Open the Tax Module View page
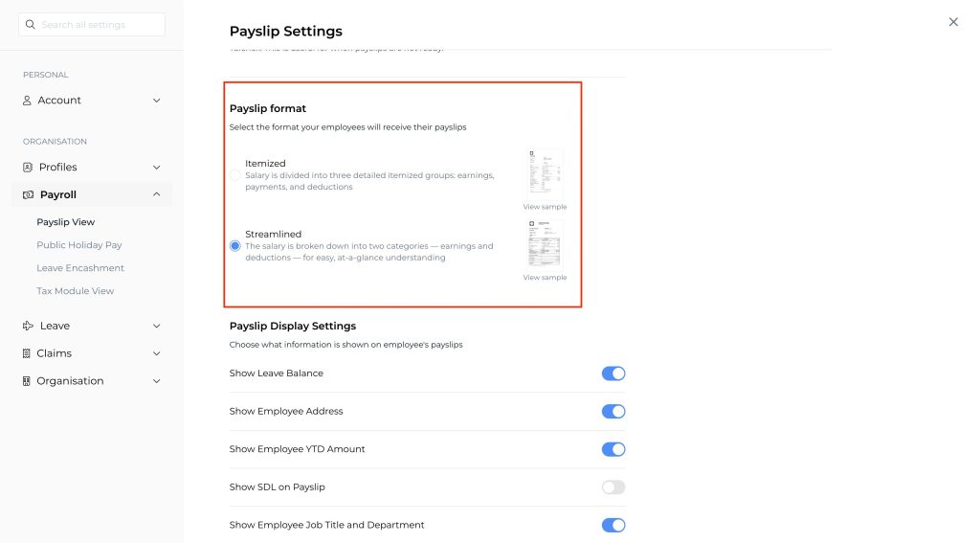This screenshot has width=980, height=543. 76,291
